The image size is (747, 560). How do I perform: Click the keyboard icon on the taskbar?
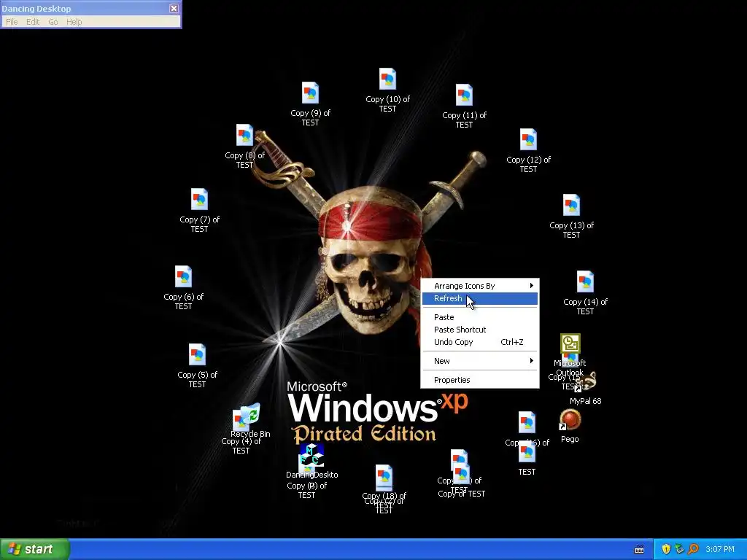tap(639, 550)
